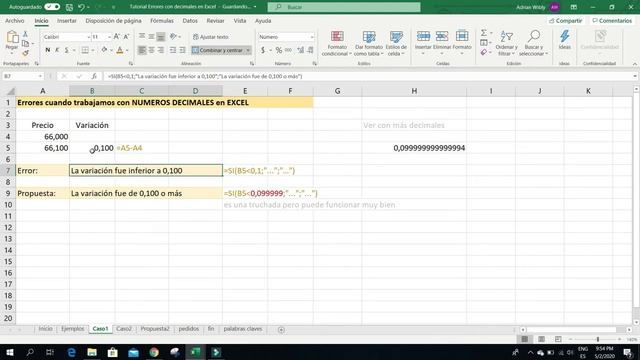Open the font size dropdown
The width and height of the screenshot is (640, 360).
coord(109,37)
